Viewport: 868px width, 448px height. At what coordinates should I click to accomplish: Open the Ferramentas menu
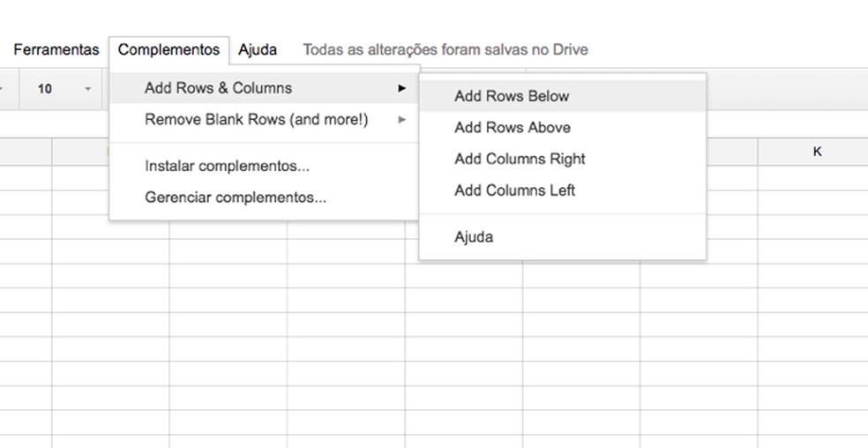(x=56, y=50)
